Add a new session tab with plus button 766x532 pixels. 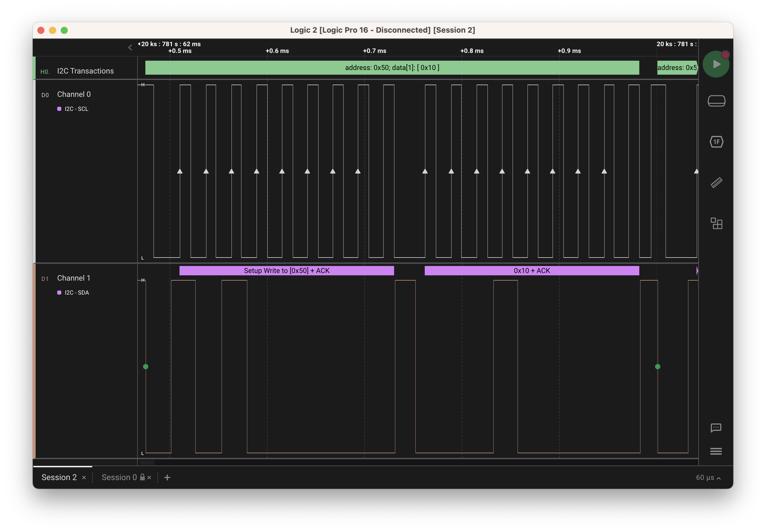[167, 478]
